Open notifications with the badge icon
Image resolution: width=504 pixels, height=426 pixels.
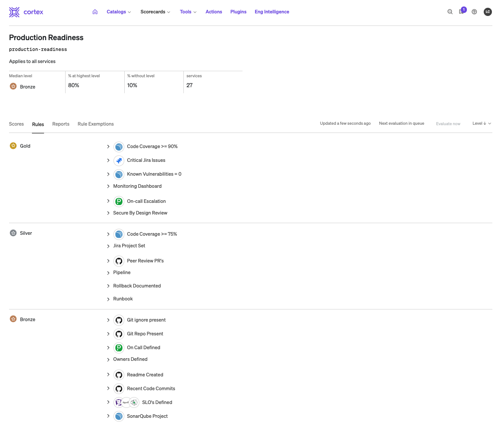[462, 12]
